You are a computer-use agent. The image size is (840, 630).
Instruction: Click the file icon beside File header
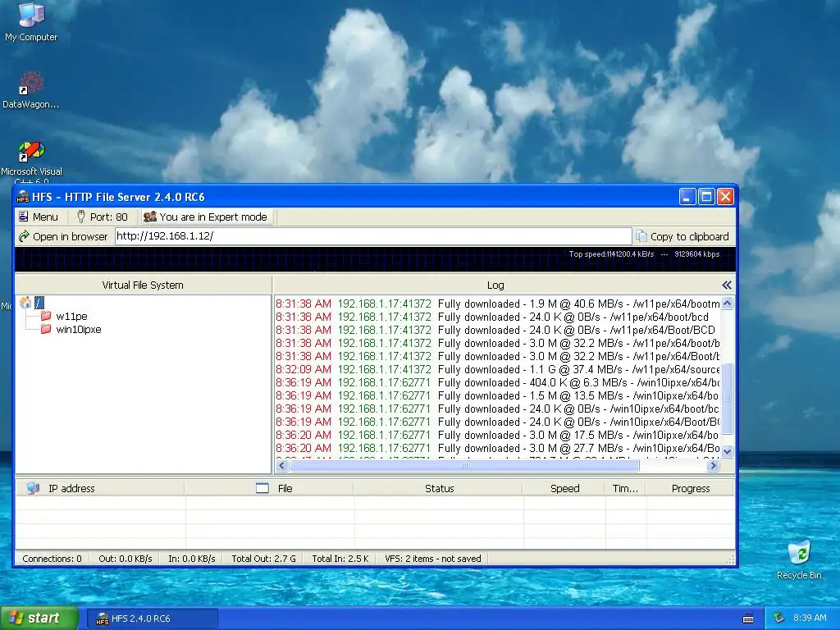tap(262, 488)
